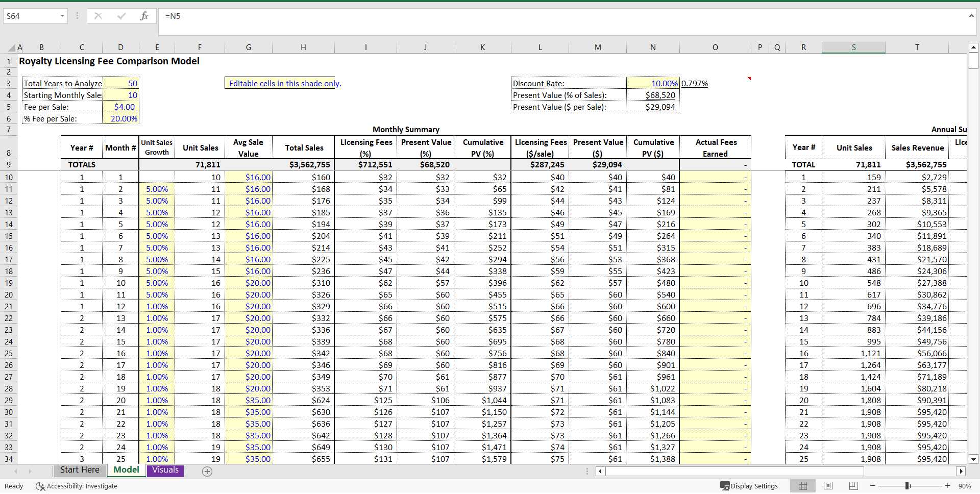Click the Cancel (X) icon beside formula bar

pos(98,15)
